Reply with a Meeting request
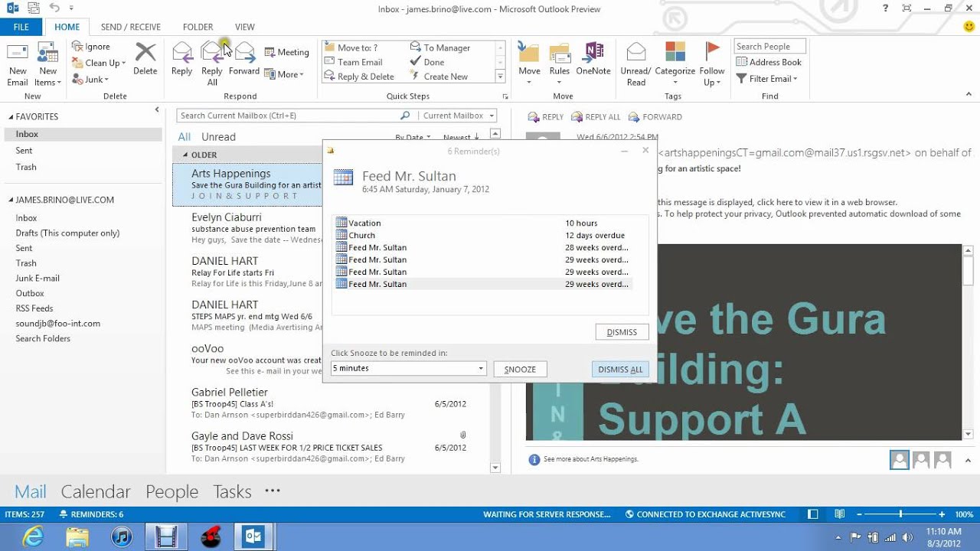This screenshot has height=551, width=980. click(x=286, y=52)
